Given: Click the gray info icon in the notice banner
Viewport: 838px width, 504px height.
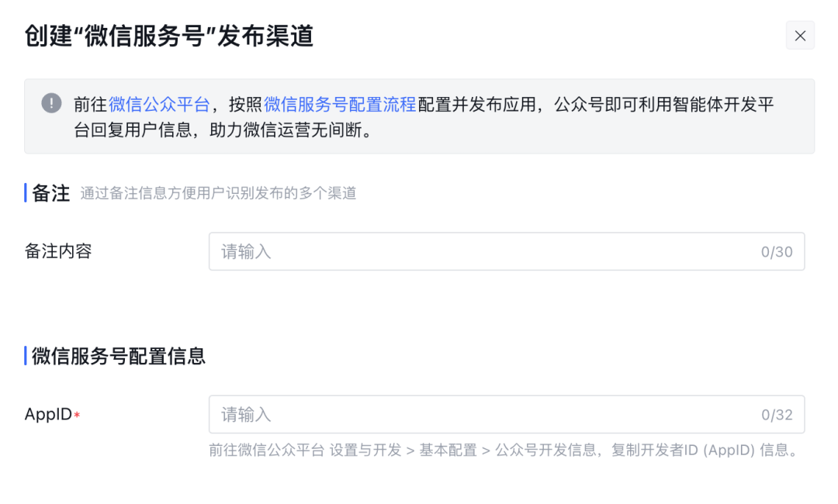Looking at the screenshot, I should pos(50,102).
